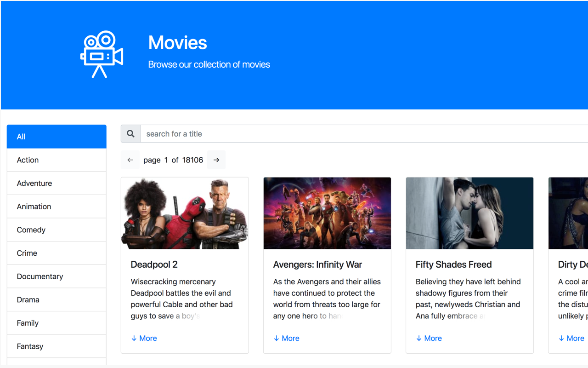Screen dimensions: 588x368
Task: Click the down arrow on Deadpool 2's More link
Action: (x=133, y=338)
